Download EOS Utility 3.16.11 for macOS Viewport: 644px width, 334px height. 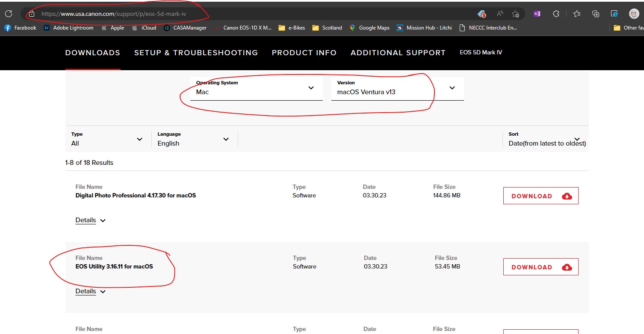tap(541, 267)
